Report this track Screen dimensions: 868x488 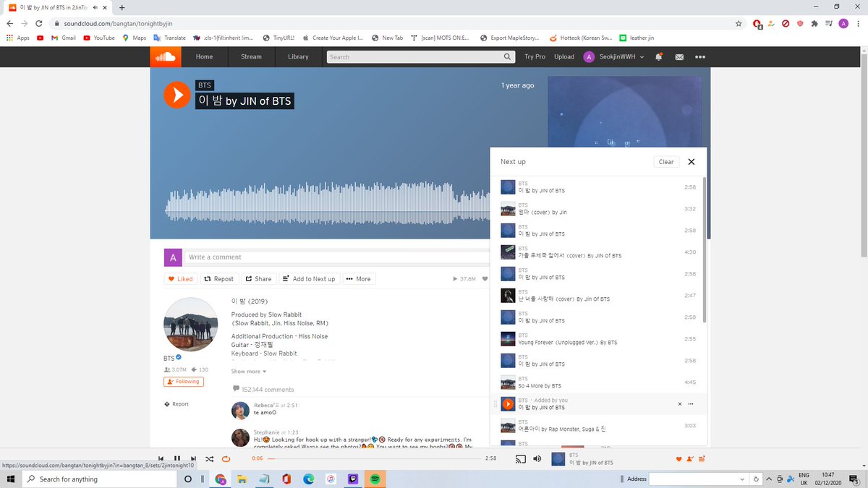coord(176,404)
